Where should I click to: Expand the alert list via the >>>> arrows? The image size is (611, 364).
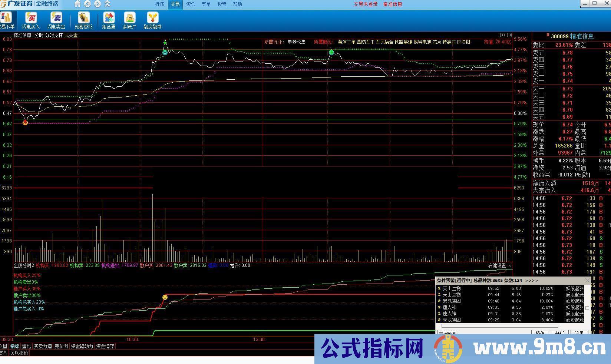click(531, 281)
